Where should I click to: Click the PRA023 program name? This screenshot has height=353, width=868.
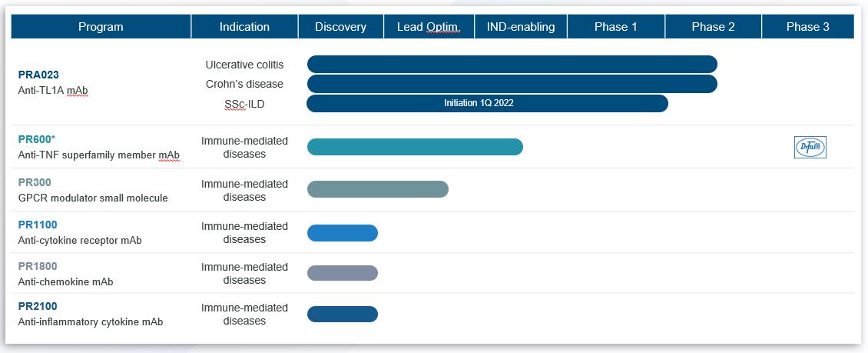tap(38, 75)
